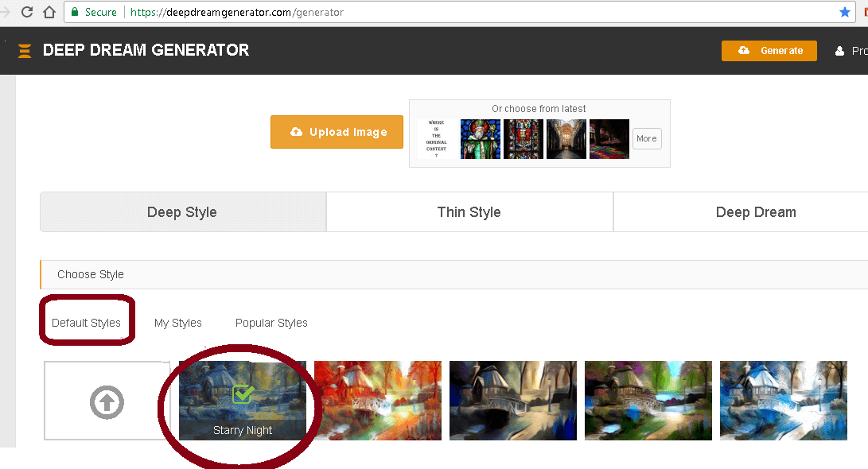Reload the current page
This screenshot has width=868, height=469.
(29, 12)
